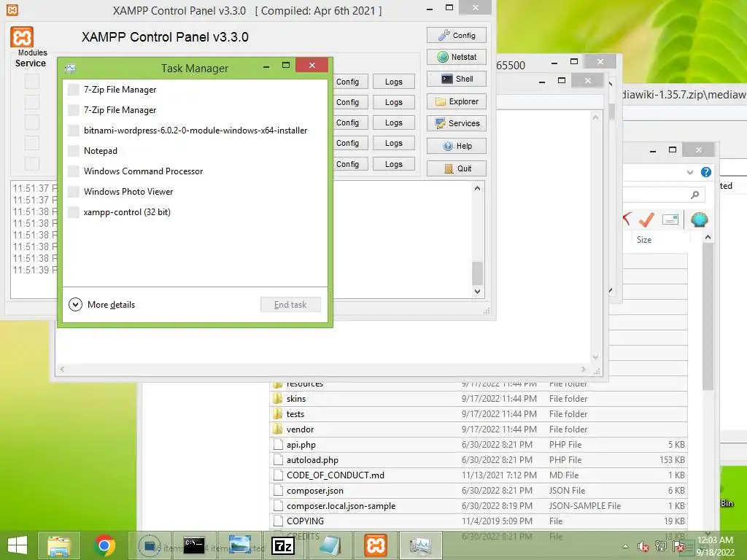747x560 pixels.
Task: Click first row Logs button in XAMPP
Action: 393,82
